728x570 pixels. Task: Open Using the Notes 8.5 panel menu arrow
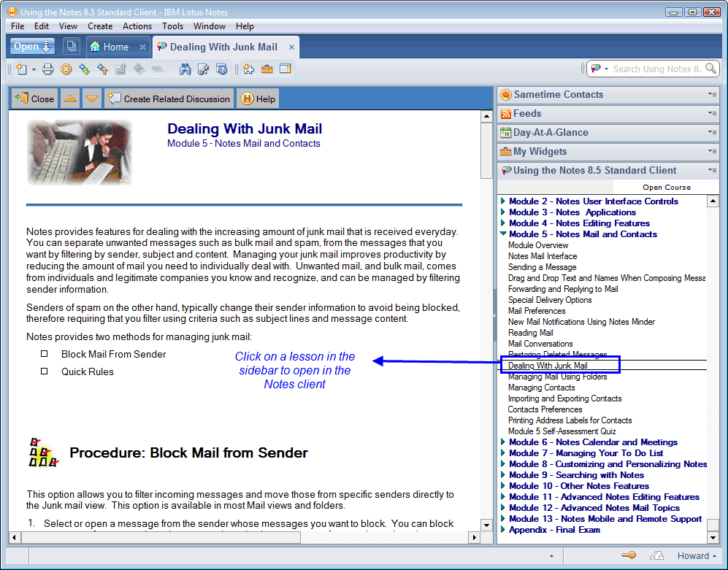(712, 170)
